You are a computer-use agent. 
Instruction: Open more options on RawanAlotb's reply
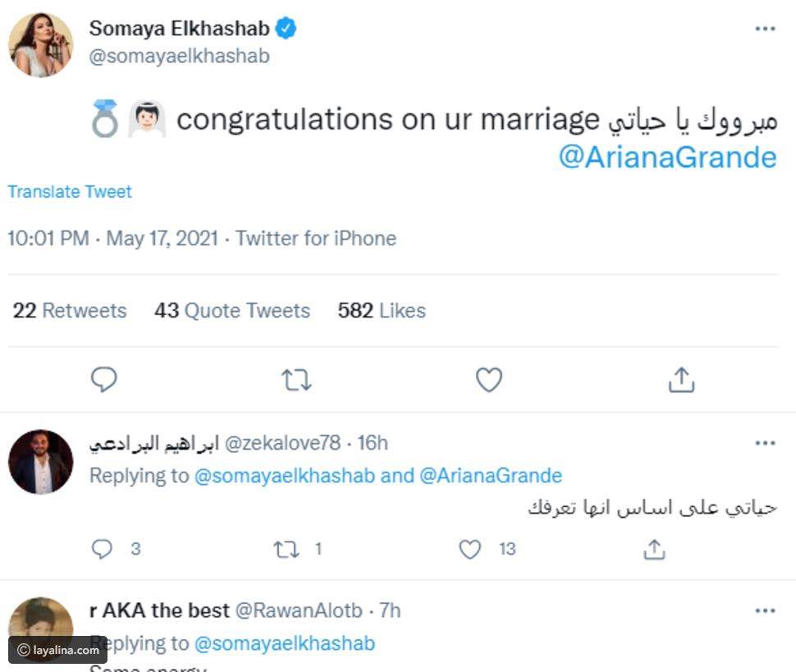click(x=765, y=610)
